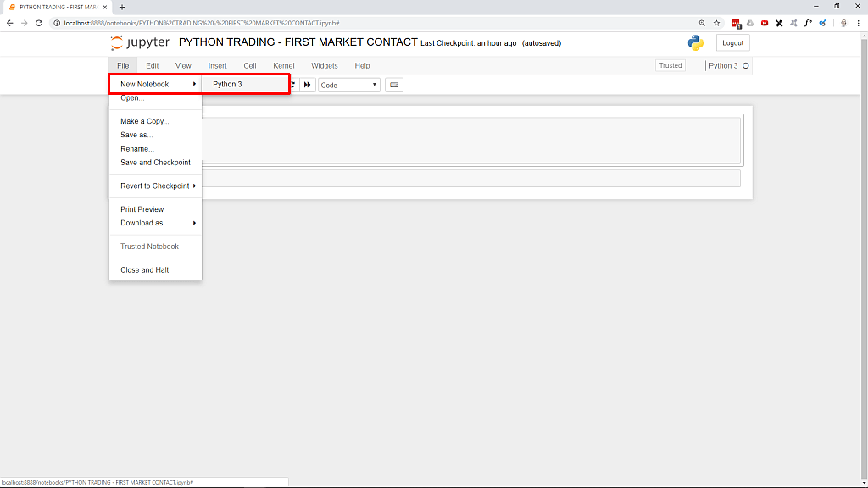Expand Revert to Checkpoint submenu
Image resolution: width=868 pixels, height=488 pixels.
tap(155, 186)
